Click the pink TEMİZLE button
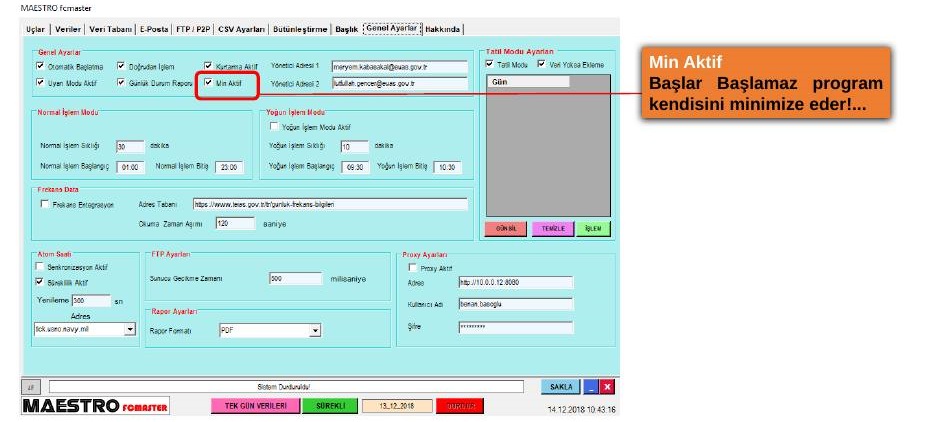 (x=553, y=229)
